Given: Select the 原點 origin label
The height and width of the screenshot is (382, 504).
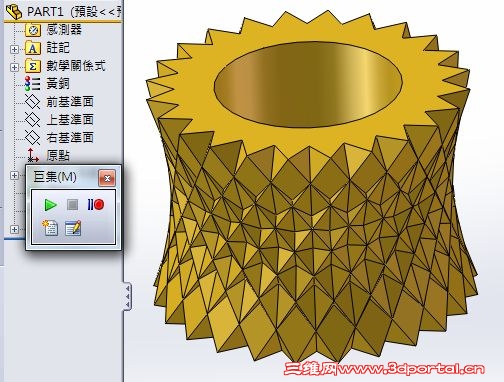Looking at the screenshot, I should (x=58, y=156).
